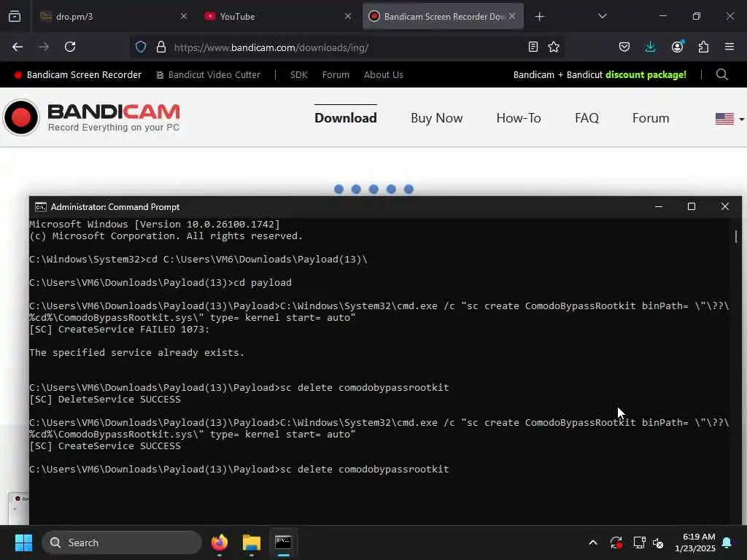This screenshot has width=747, height=560.
Task: Open the About Us link
Action: click(x=384, y=75)
